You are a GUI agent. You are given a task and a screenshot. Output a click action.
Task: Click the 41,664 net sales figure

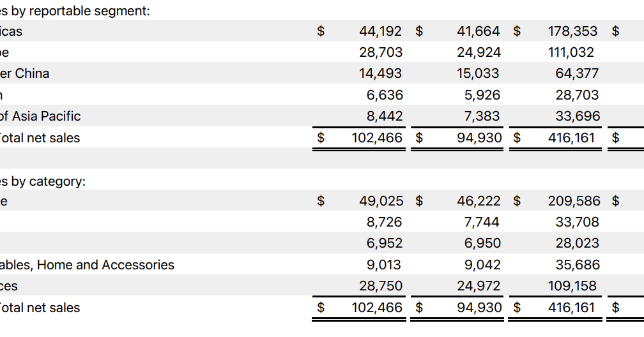[x=479, y=31]
